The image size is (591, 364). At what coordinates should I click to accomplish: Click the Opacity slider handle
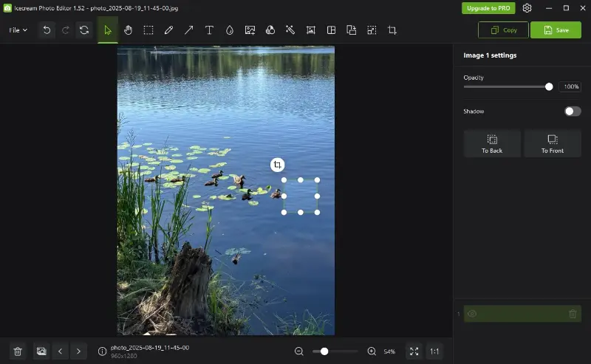[x=549, y=86]
